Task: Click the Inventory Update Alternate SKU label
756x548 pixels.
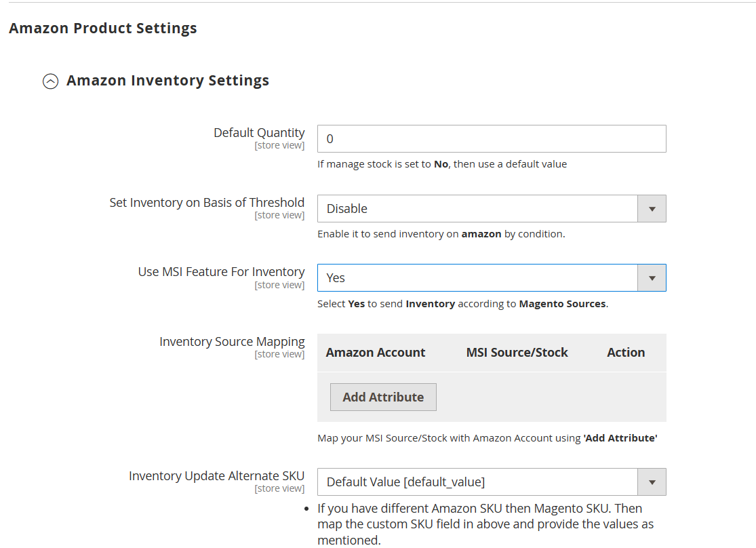Action: click(x=216, y=476)
